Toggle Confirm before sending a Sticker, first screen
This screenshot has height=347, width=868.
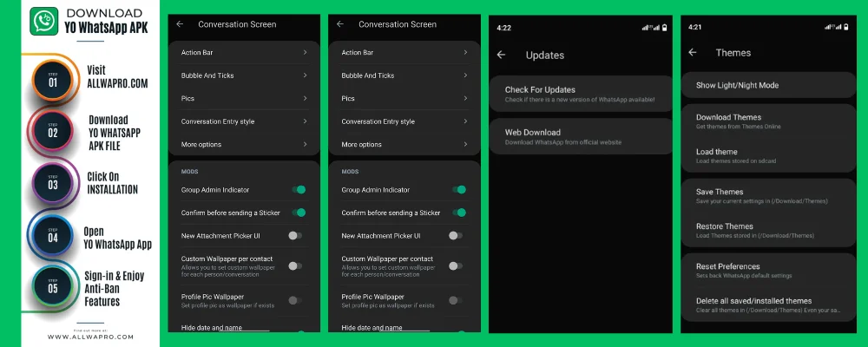tap(299, 213)
